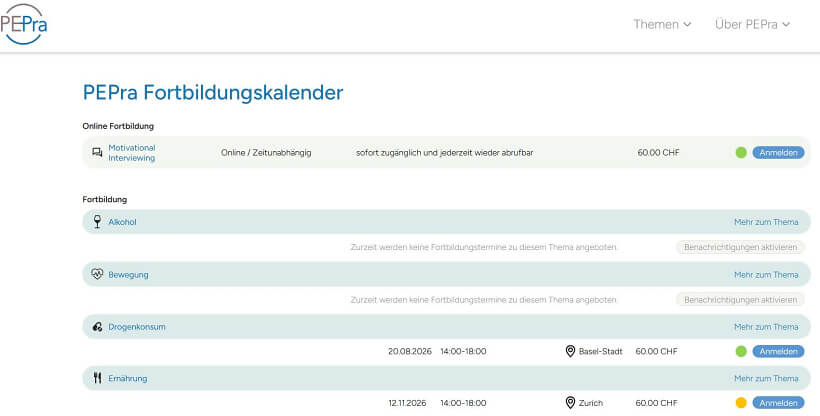Click 14:00-18:00 in the Basel-Stadt row
The image size is (820, 416).
coord(463,351)
